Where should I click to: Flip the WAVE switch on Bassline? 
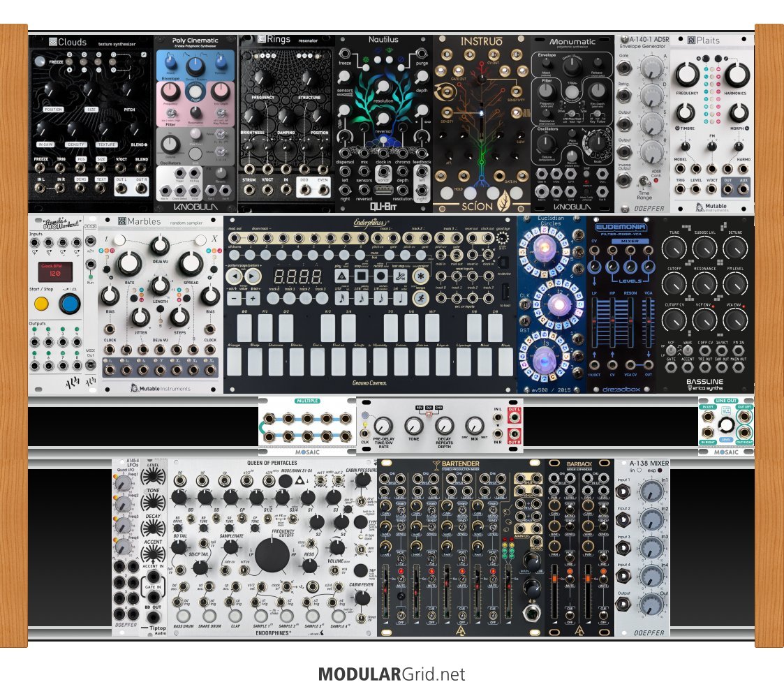tap(688, 350)
